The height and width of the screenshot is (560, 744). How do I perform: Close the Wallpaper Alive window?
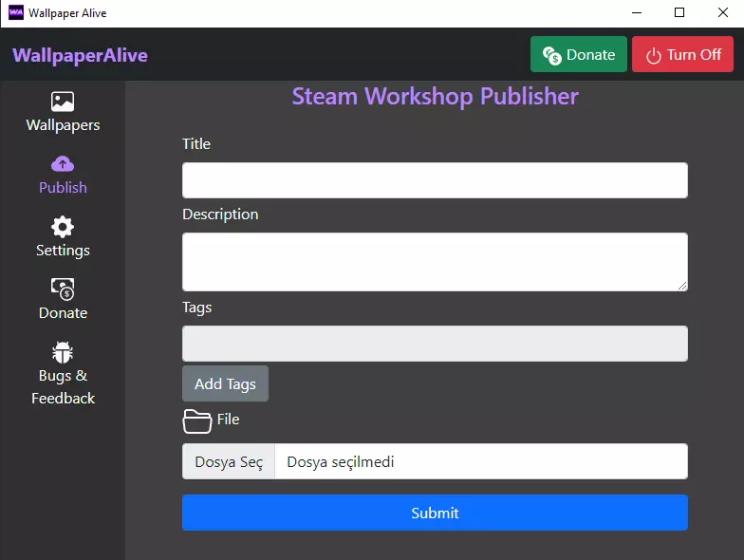(x=723, y=13)
